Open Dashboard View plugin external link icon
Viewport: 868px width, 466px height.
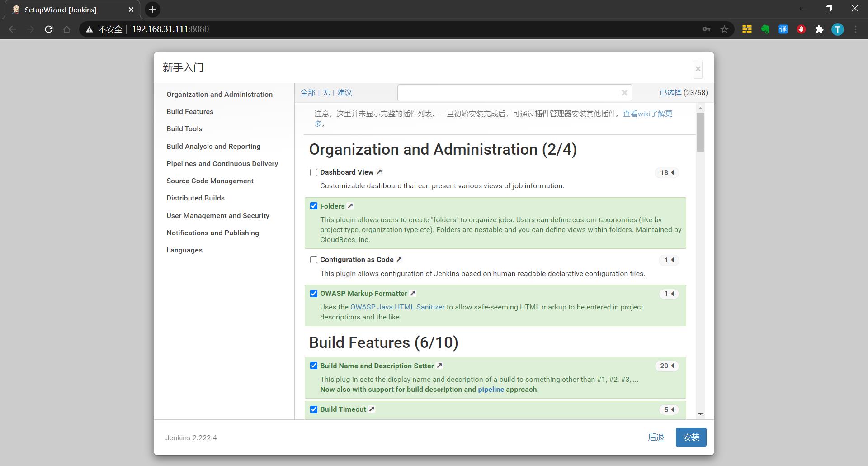379,172
